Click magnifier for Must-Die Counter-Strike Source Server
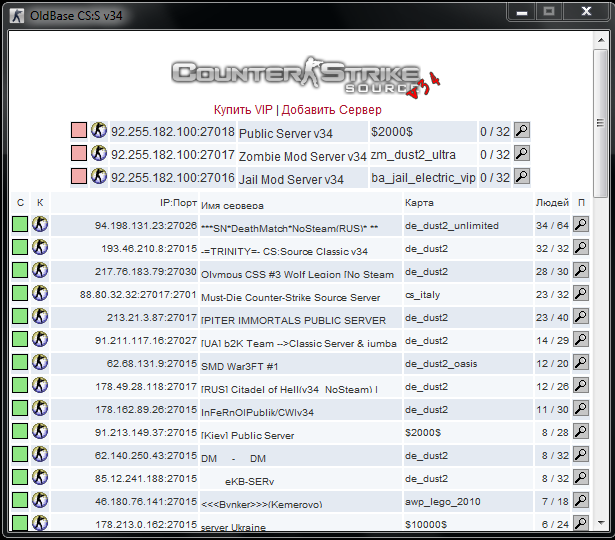The height and width of the screenshot is (540, 615). click(580, 294)
